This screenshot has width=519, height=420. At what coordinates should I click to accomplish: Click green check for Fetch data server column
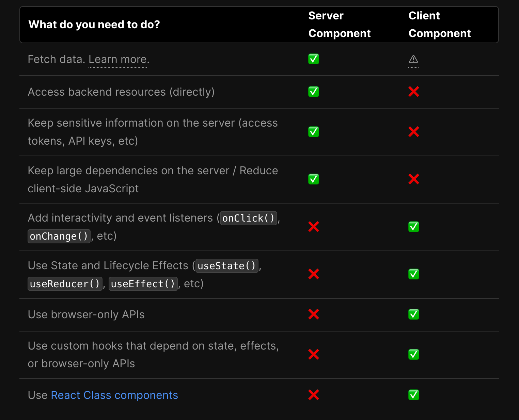pyautogui.click(x=314, y=59)
